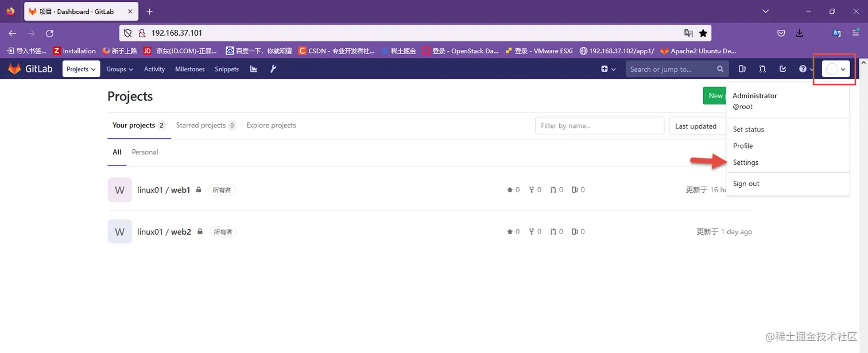Expand the Projects navbar dropdown
The width and height of the screenshot is (868, 353).
pos(81,69)
